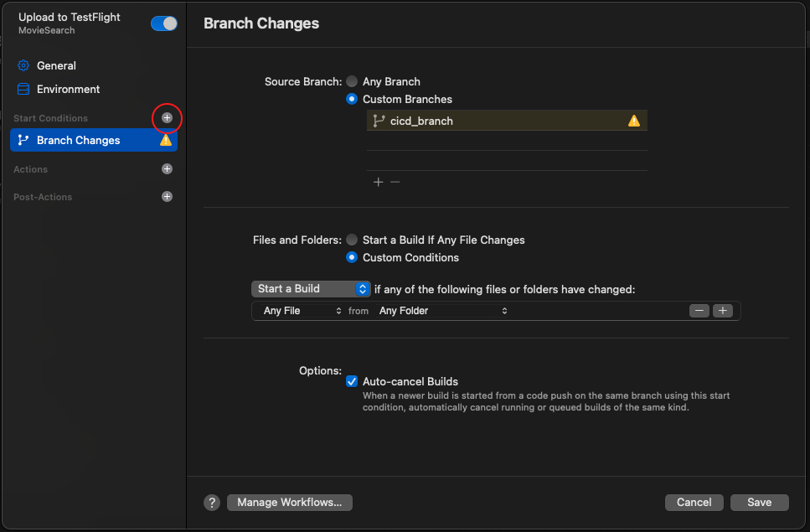
Task: Add file condition row with plus button
Action: (723, 311)
